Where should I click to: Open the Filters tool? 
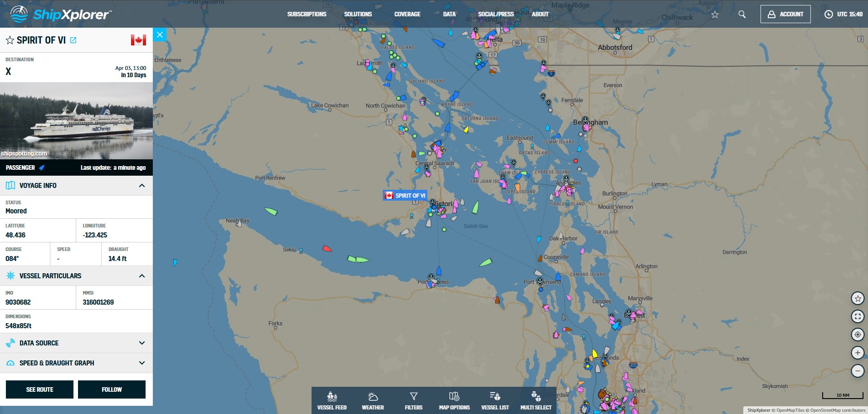click(414, 400)
